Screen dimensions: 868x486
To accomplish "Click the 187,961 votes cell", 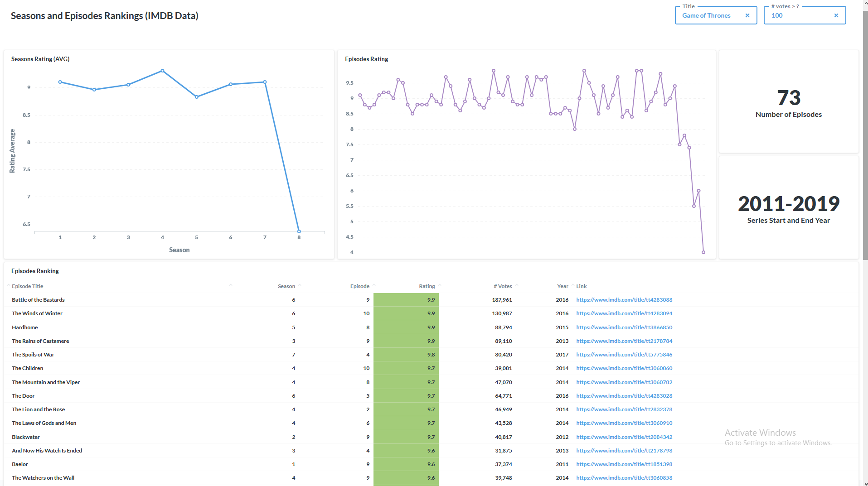I will pos(502,300).
